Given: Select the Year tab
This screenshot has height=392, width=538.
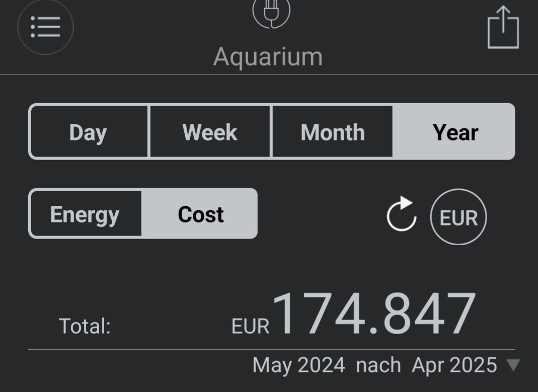Looking at the screenshot, I should (454, 131).
